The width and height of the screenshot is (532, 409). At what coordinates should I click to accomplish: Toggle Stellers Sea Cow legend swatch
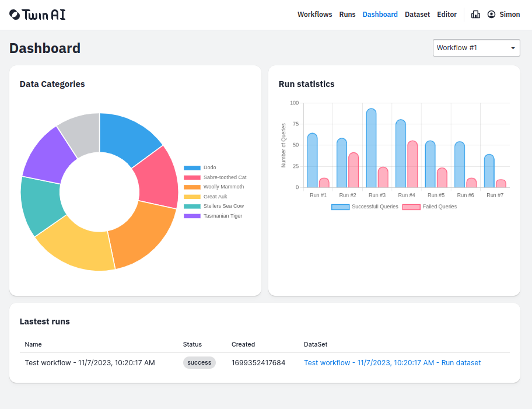click(192, 207)
